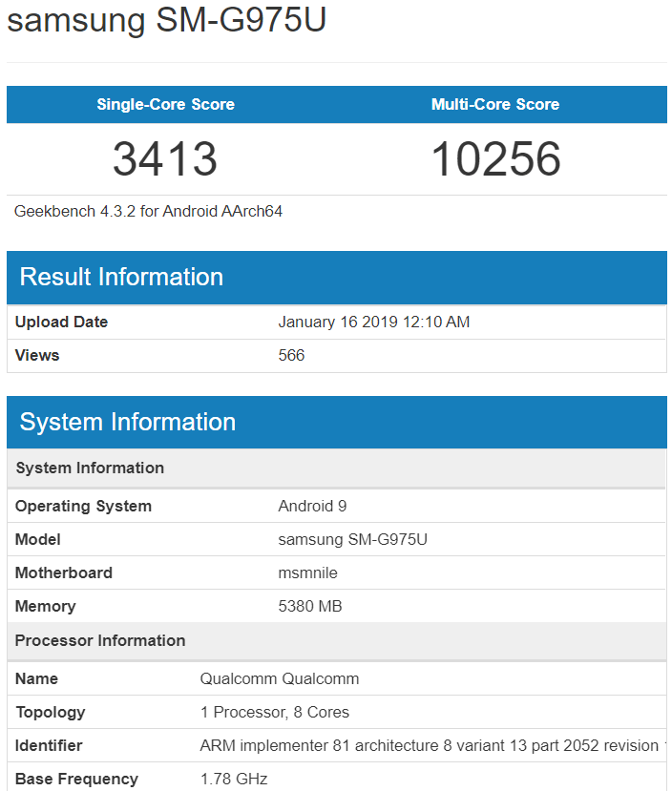Click the Base Frequency label

coord(76,779)
